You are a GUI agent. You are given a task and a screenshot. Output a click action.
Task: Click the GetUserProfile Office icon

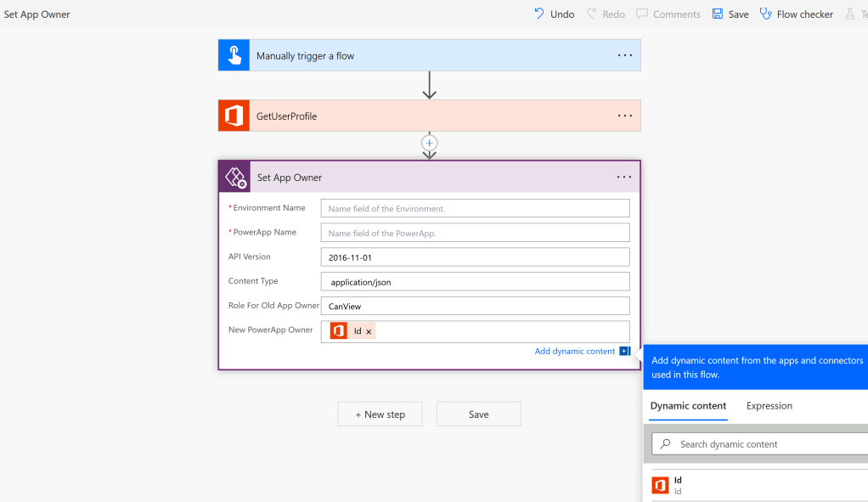(234, 116)
